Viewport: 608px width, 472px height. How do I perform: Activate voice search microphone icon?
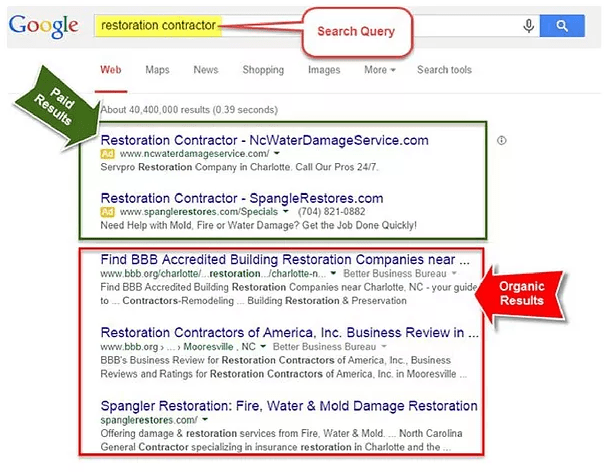(x=529, y=26)
